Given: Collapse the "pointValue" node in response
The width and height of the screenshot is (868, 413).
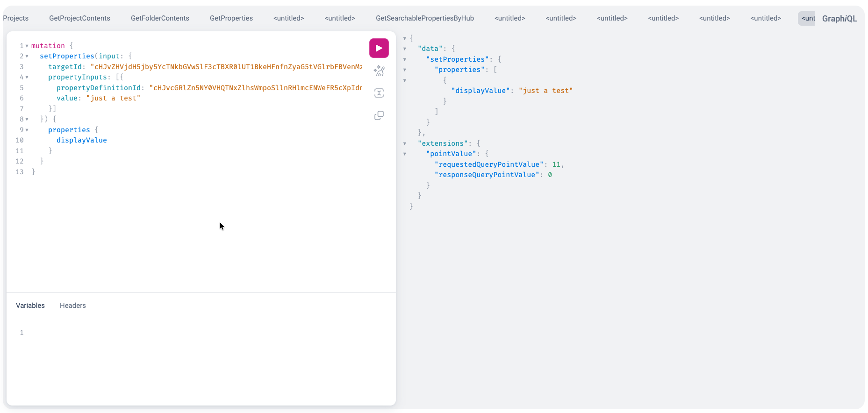Looking at the screenshot, I should pyautogui.click(x=405, y=154).
